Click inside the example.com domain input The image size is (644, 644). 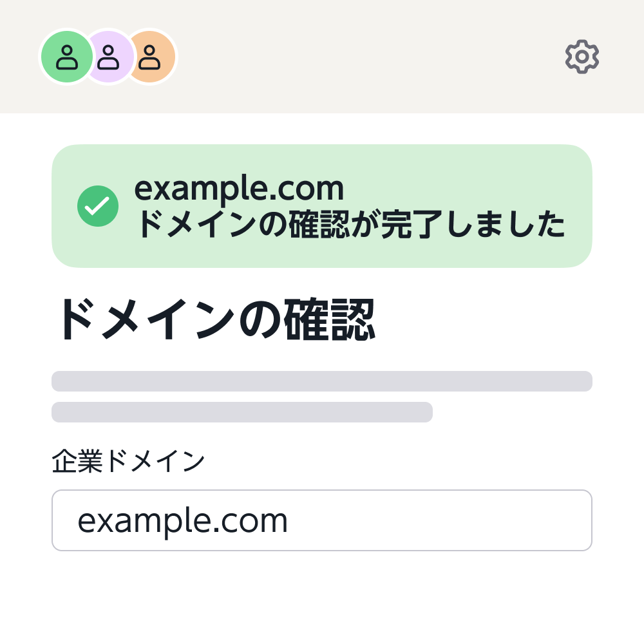322,520
